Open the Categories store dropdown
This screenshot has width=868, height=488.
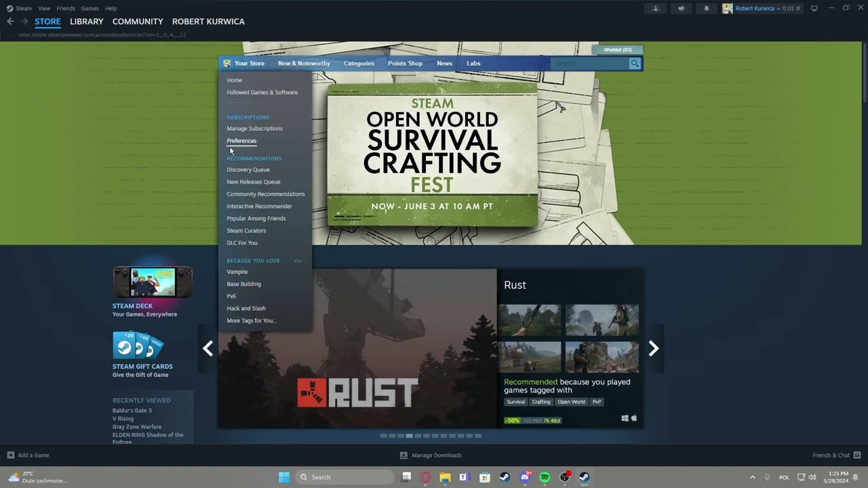pos(359,64)
